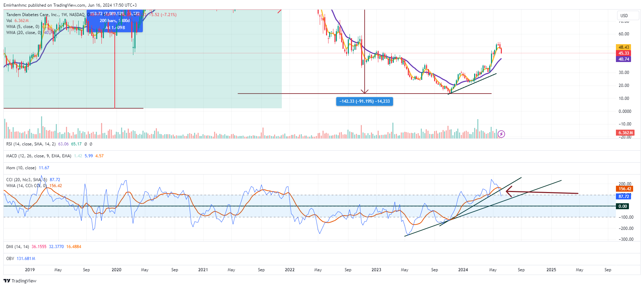Click the Vol 6.362M legend
Image resolution: width=644 pixels, height=287 pixels.
(18, 21)
